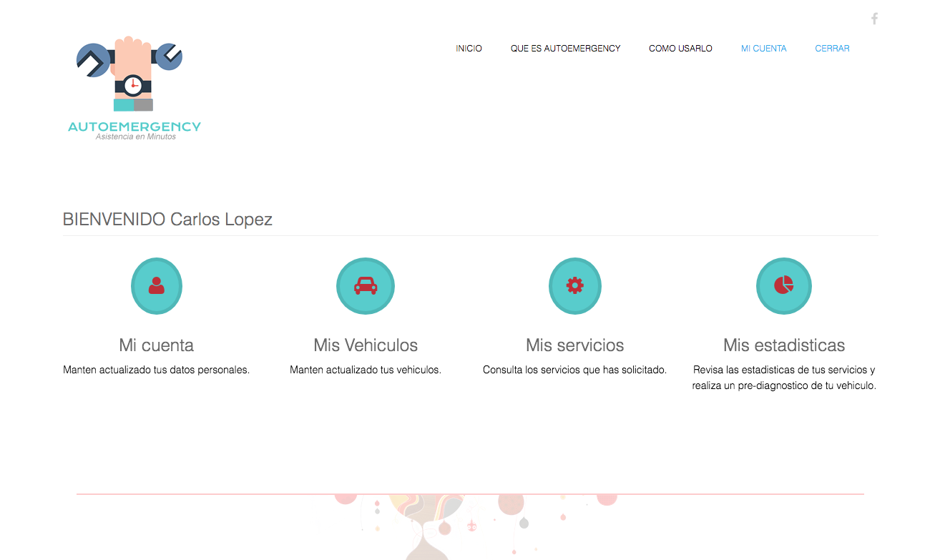Click the user profile circle icon
The width and height of the screenshot is (935, 560).
pyautogui.click(x=157, y=286)
